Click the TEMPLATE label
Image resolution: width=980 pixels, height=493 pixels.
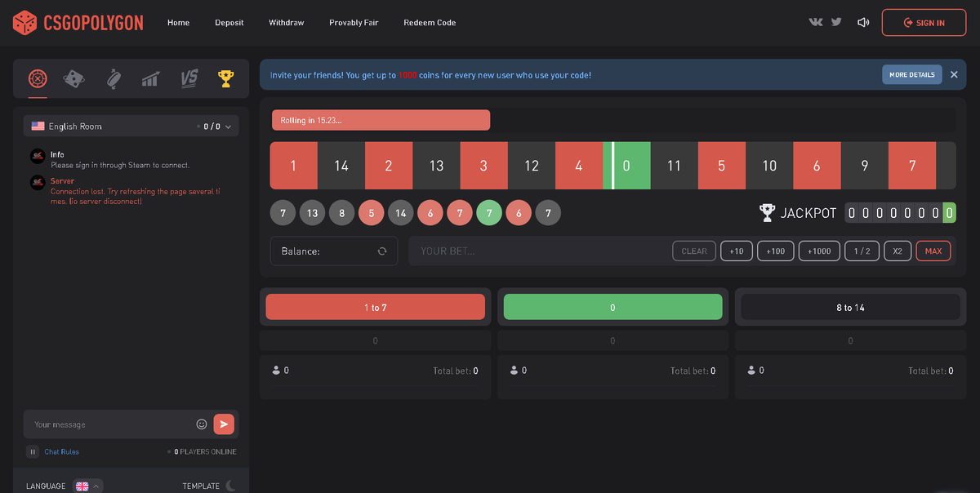click(201, 486)
